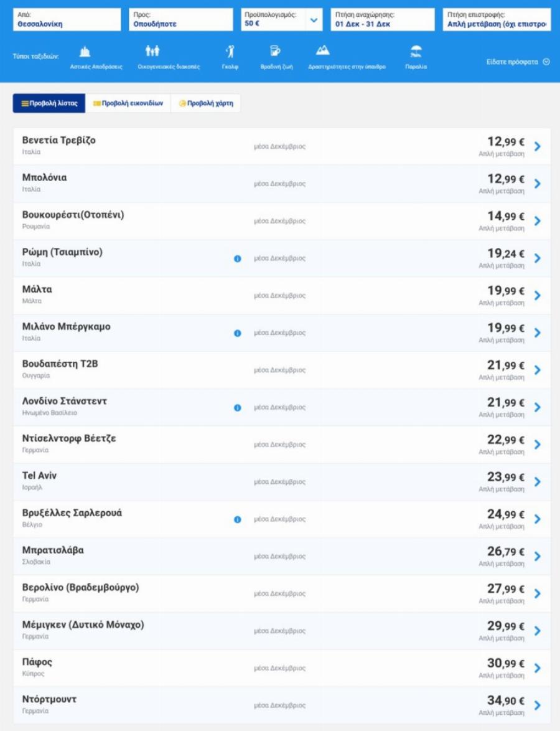Screen dimensions: 560x731
Task: Click info icon next to Ρώμη (Τσιαμπίνο)
Action: (x=237, y=258)
